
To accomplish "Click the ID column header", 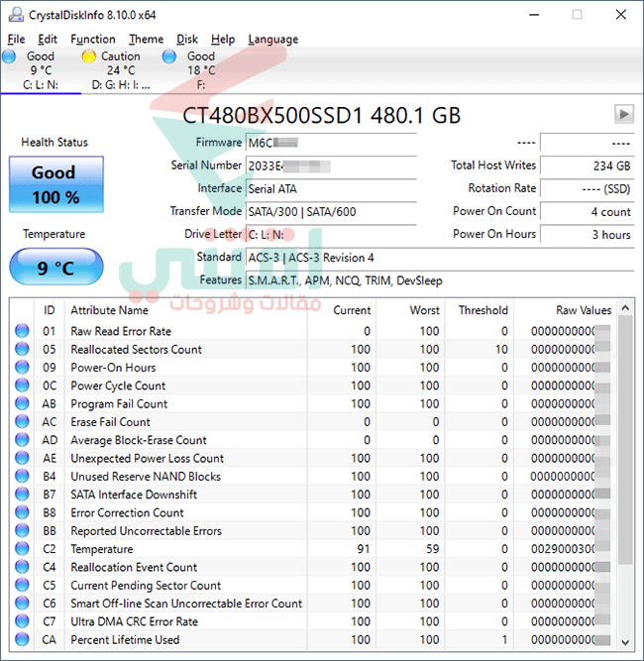I will coord(49,310).
